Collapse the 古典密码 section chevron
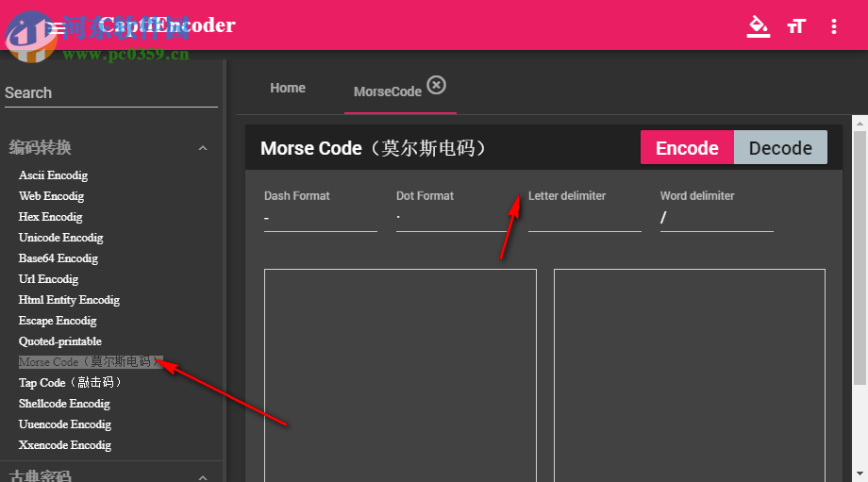Viewport: 868px width, 482px height. pyautogui.click(x=203, y=477)
